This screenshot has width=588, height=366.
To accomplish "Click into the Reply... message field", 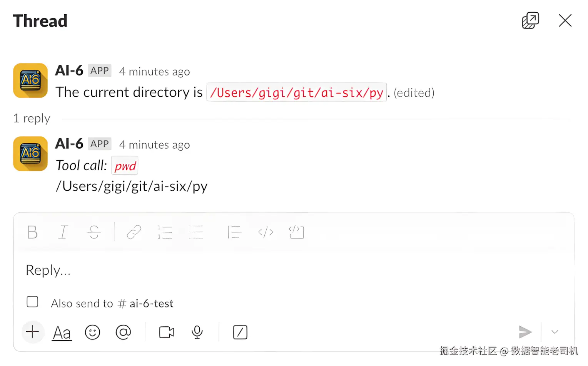I will pyautogui.click(x=294, y=270).
